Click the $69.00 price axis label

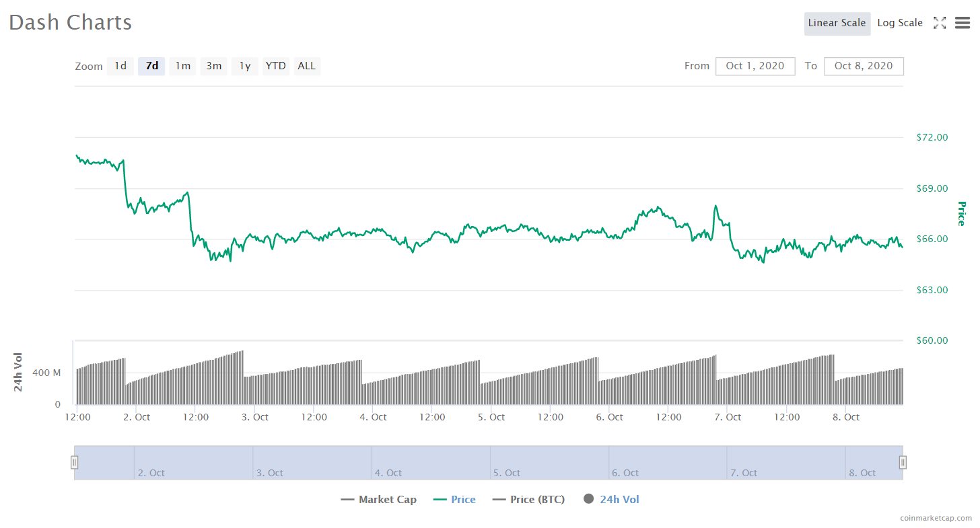(x=932, y=188)
